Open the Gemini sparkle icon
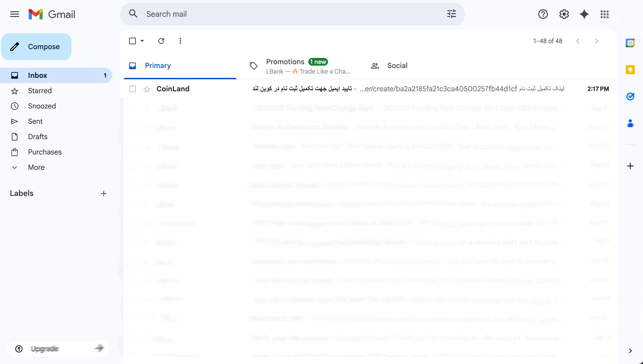643x364 pixels. click(x=584, y=14)
